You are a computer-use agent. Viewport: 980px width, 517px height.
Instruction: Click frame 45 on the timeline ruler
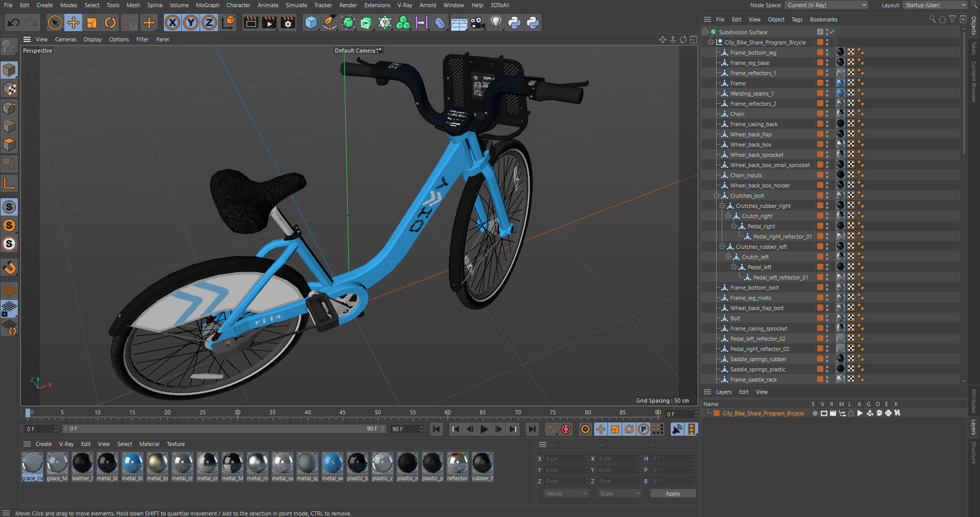point(342,413)
